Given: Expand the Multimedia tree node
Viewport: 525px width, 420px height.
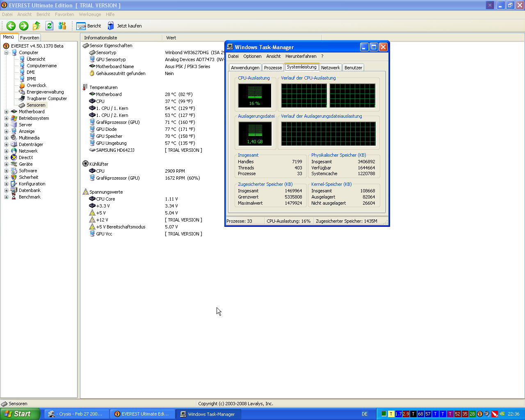Looking at the screenshot, I should tap(6, 138).
